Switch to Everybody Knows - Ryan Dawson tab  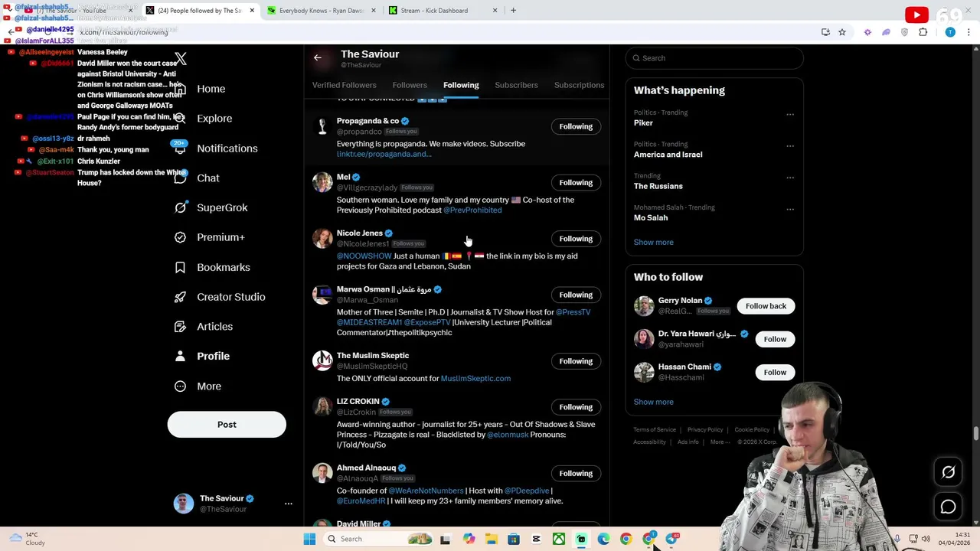tap(322, 11)
